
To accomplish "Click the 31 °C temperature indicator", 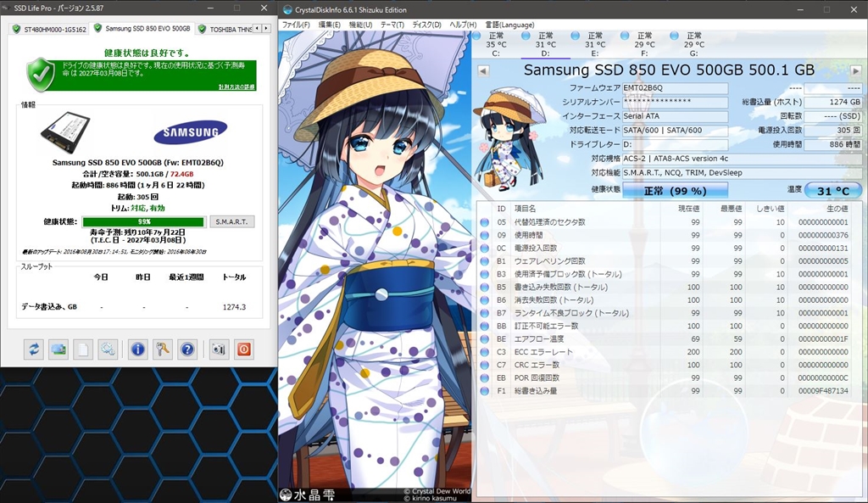I will 832,191.
